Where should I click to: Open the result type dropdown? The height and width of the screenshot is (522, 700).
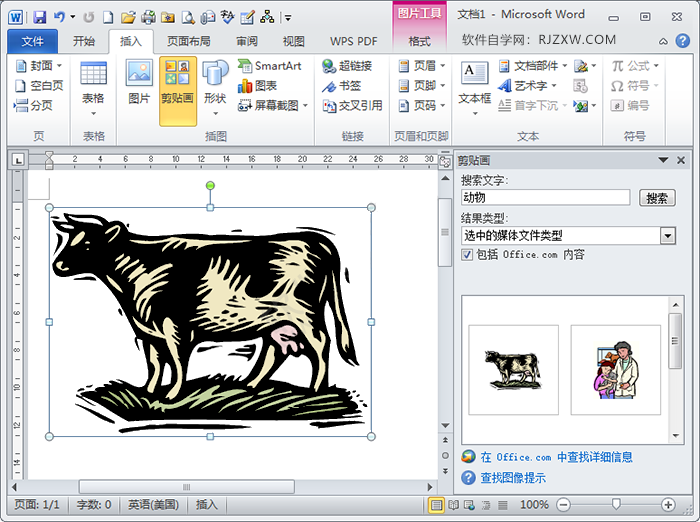[668, 236]
